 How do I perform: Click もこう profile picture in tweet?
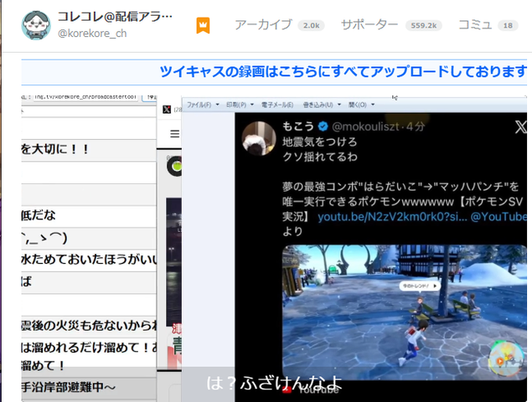coord(259,138)
